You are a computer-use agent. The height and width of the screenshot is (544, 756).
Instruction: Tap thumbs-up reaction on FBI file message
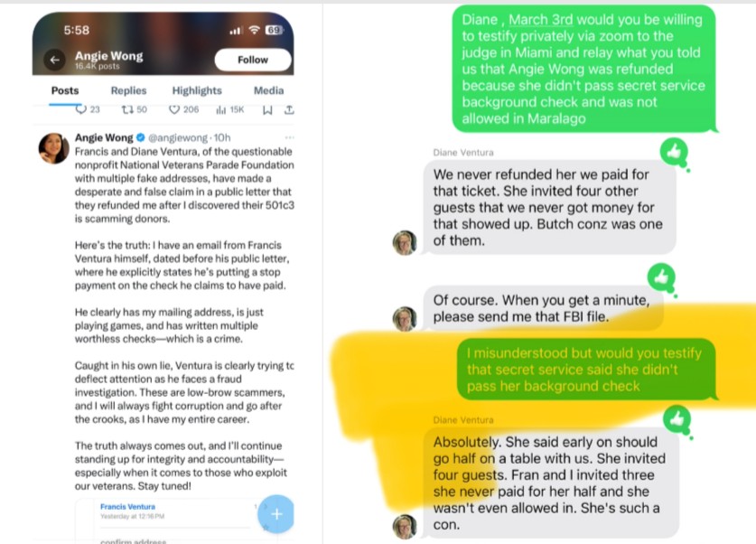(x=661, y=277)
